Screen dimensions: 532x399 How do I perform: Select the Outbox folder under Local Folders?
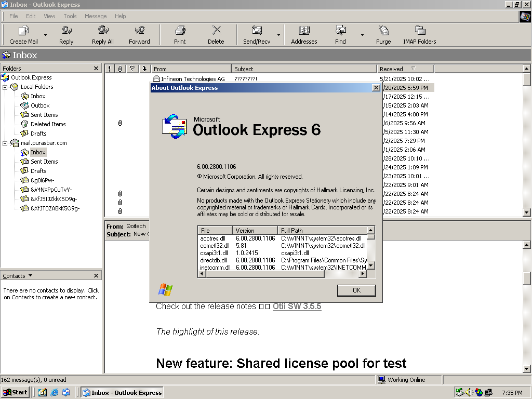coord(40,105)
